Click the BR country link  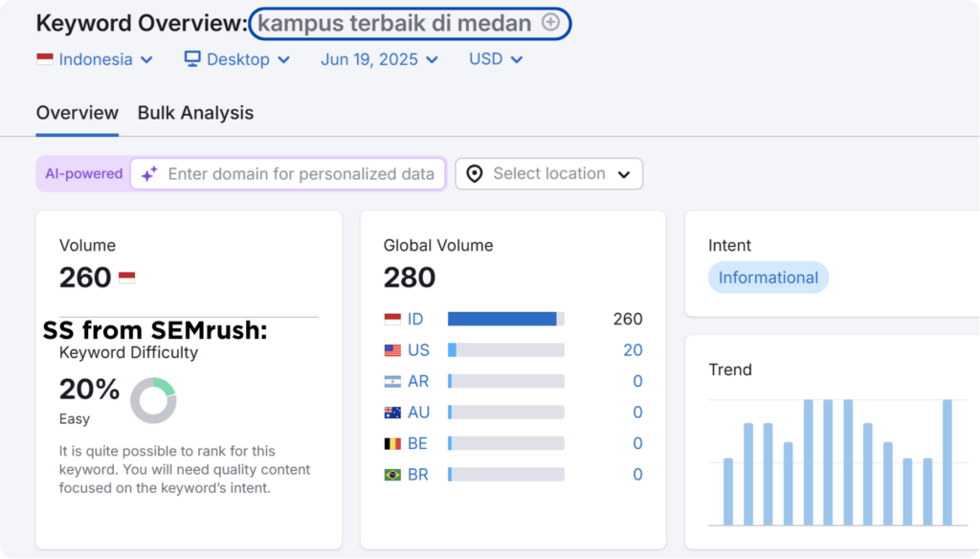point(418,475)
